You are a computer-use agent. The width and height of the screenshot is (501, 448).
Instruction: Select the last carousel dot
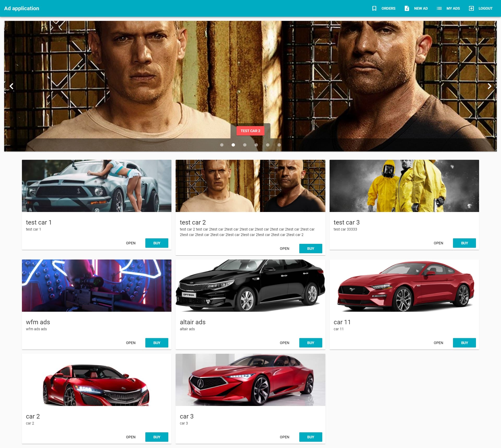[x=279, y=145]
